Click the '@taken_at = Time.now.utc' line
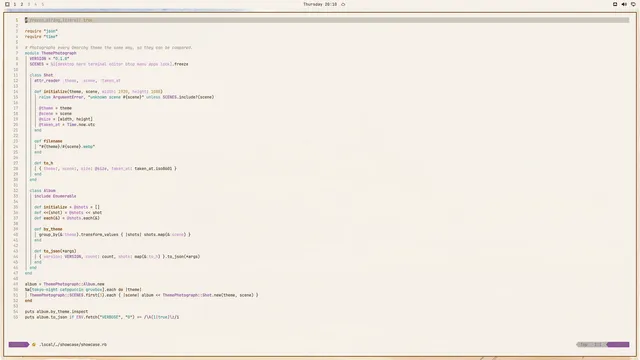 [x=67, y=124]
